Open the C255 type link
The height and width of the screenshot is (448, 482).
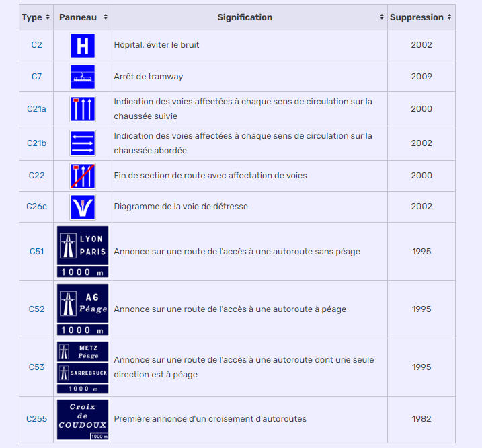36,419
